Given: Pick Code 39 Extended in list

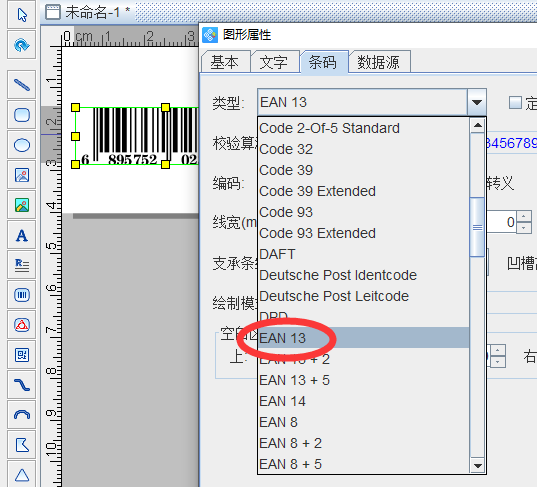Looking at the screenshot, I should (317, 191).
